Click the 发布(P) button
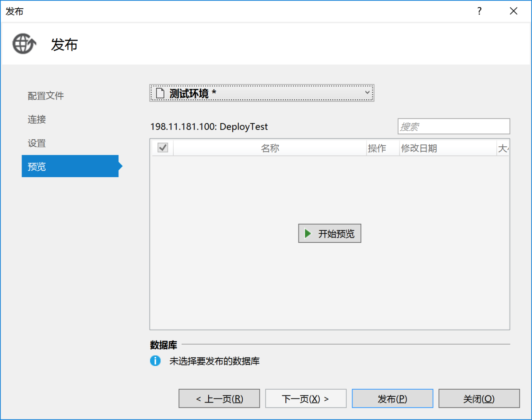This screenshot has width=532, height=420. pos(392,398)
